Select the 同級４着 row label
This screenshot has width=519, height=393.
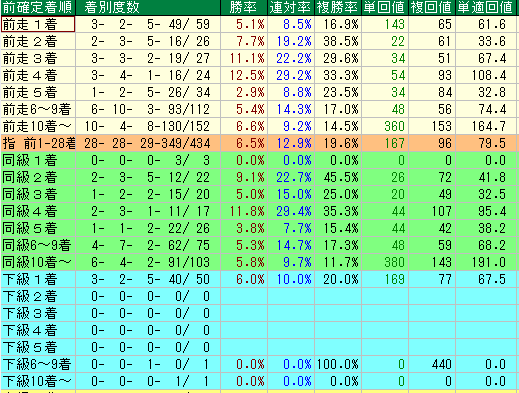38,211
